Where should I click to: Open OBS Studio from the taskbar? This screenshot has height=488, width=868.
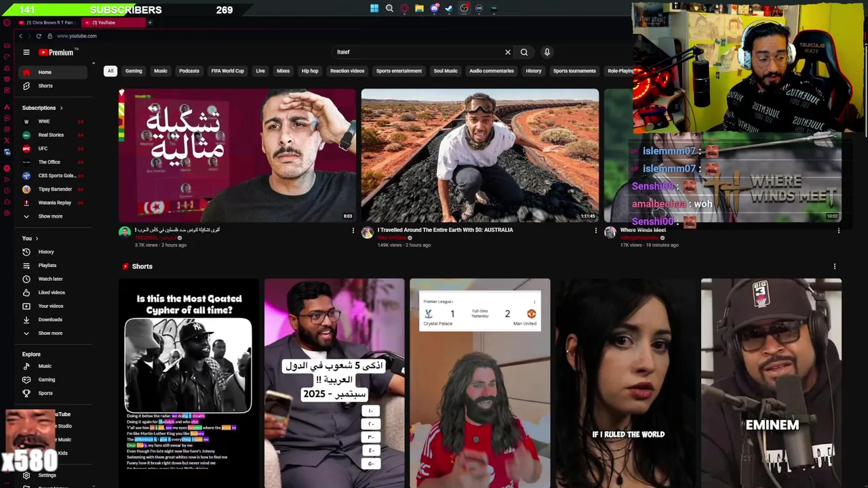(464, 9)
